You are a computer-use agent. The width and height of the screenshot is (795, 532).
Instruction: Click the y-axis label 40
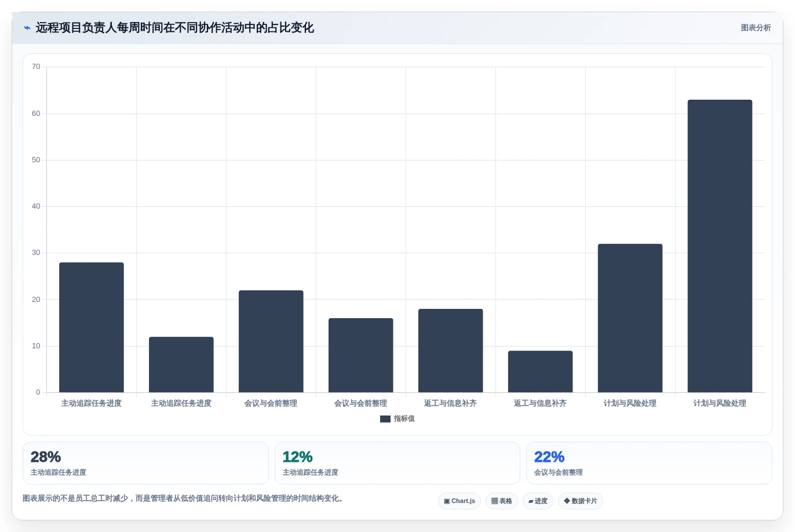36,206
